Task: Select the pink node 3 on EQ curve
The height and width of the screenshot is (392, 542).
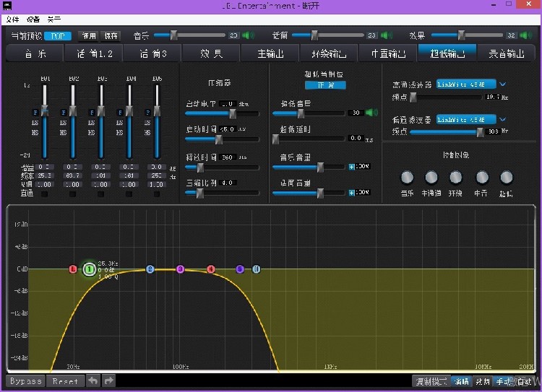Action: (180, 269)
